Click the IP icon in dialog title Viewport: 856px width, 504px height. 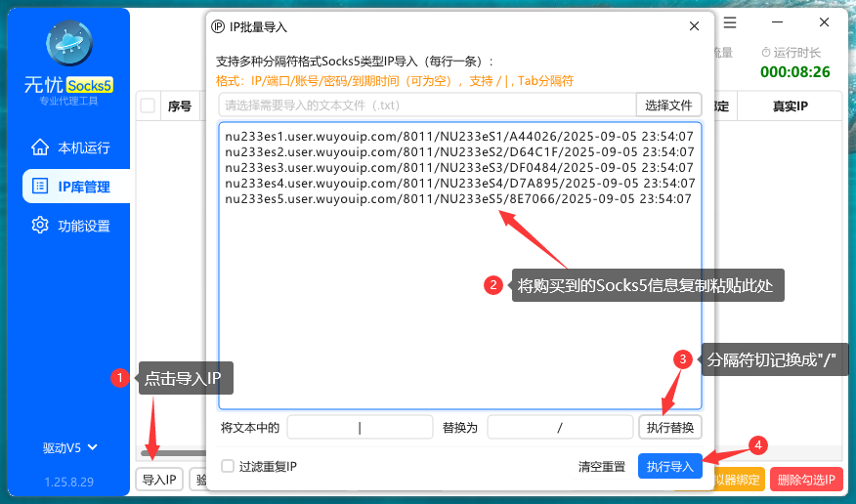pos(219,27)
